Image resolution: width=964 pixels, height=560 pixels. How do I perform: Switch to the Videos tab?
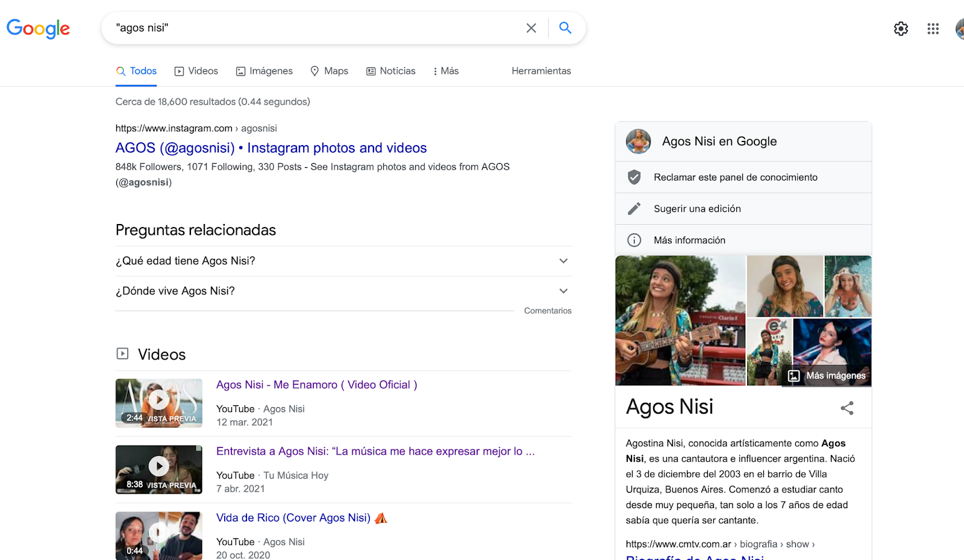tap(196, 71)
